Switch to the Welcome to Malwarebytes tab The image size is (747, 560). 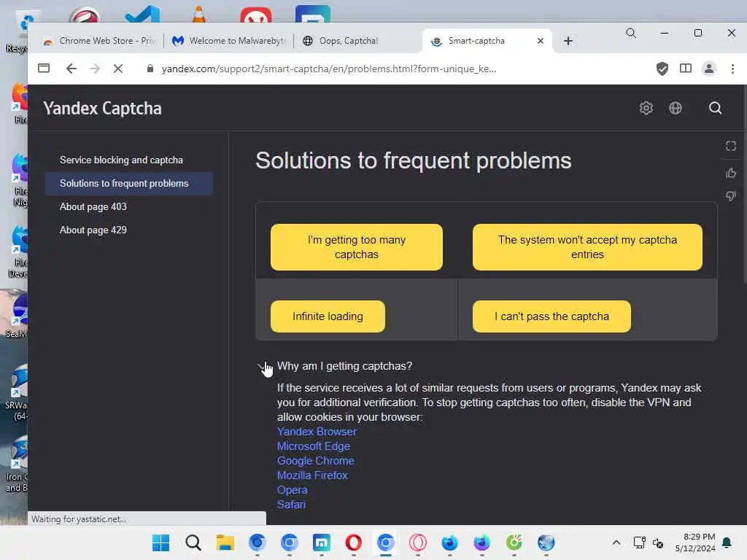[228, 41]
